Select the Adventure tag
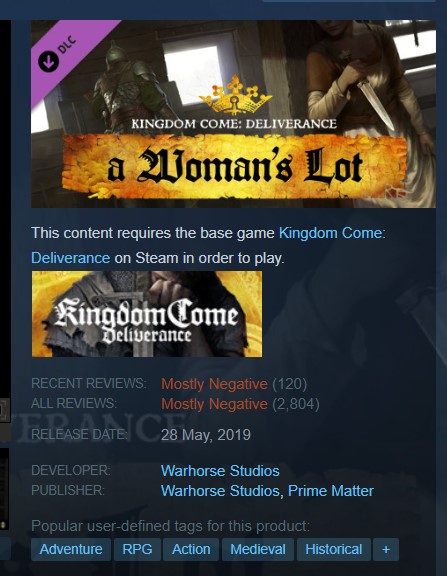 click(71, 550)
